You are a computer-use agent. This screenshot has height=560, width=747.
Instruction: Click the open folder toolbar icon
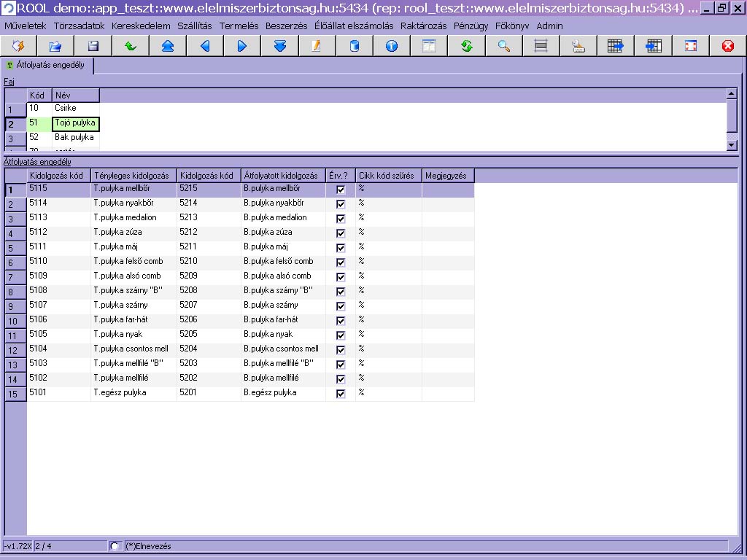[55, 46]
